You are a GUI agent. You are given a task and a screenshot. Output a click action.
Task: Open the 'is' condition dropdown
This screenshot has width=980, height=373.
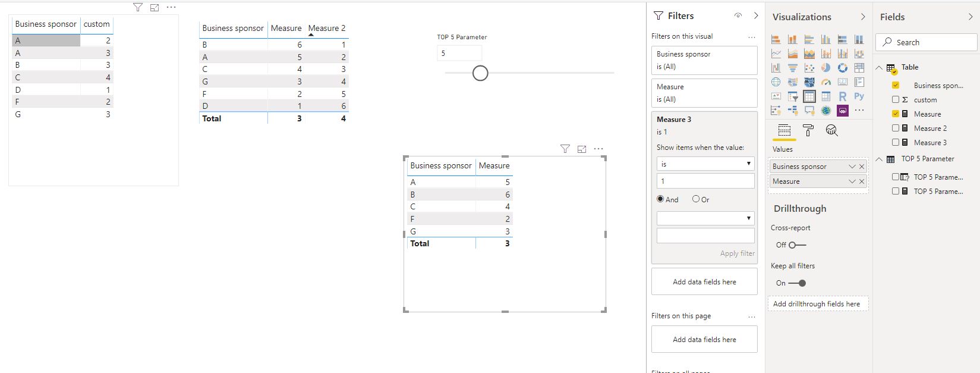pos(705,164)
